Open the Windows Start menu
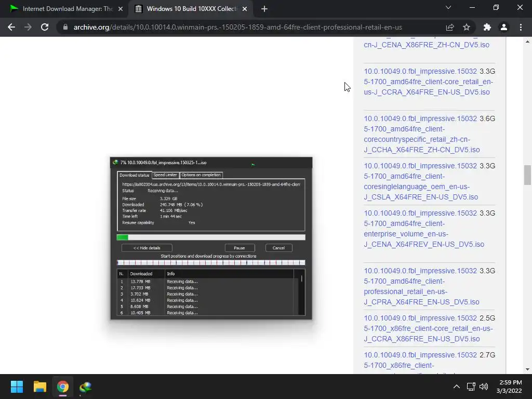 [x=17, y=387]
